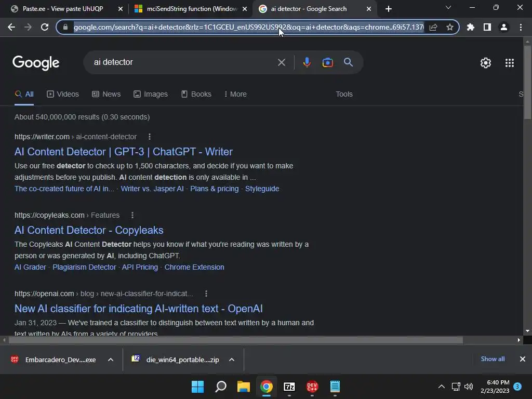Select the All results tab

pos(24,95)
